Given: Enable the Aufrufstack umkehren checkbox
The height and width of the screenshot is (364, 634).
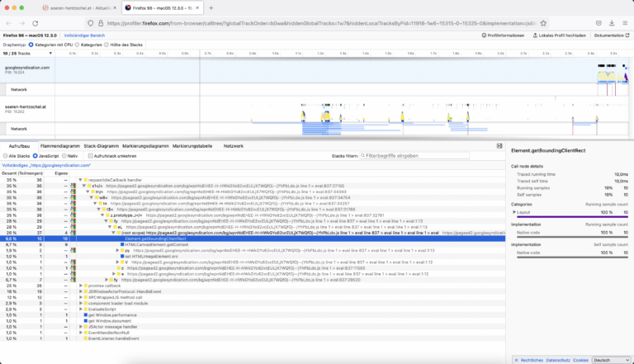Looking at the screenshot, I should (91, 156).
